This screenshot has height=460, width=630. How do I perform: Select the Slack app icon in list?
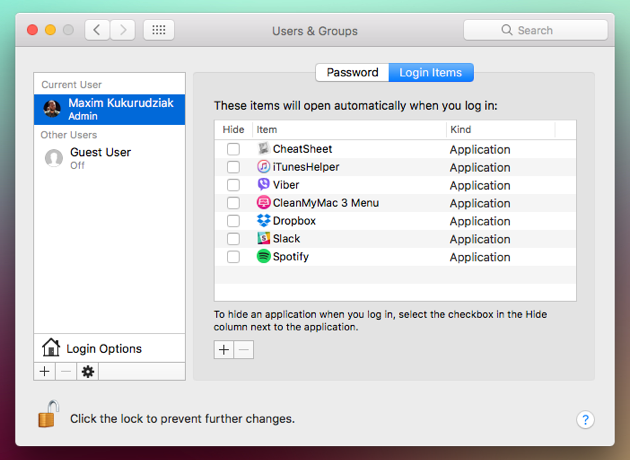click(x=264, y=239)
